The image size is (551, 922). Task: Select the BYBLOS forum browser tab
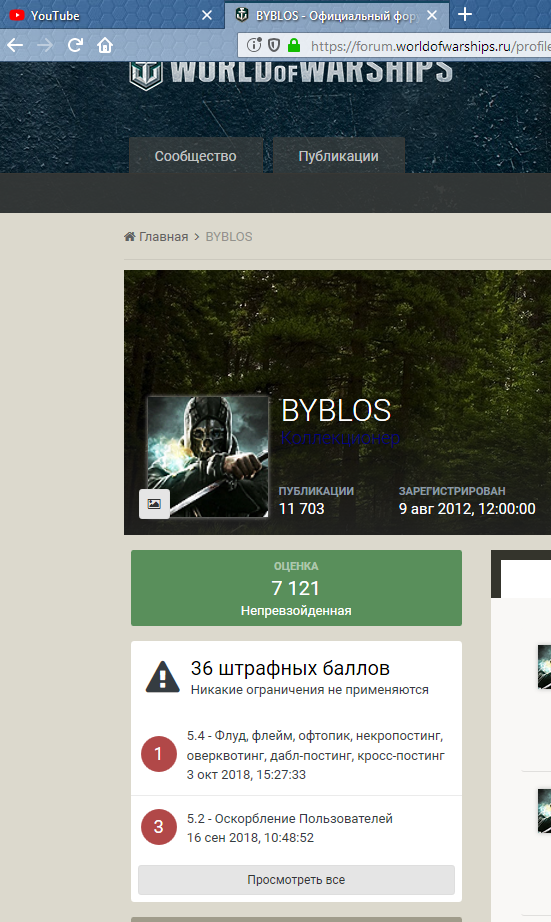pyautogui.click(x=336, y=15)
